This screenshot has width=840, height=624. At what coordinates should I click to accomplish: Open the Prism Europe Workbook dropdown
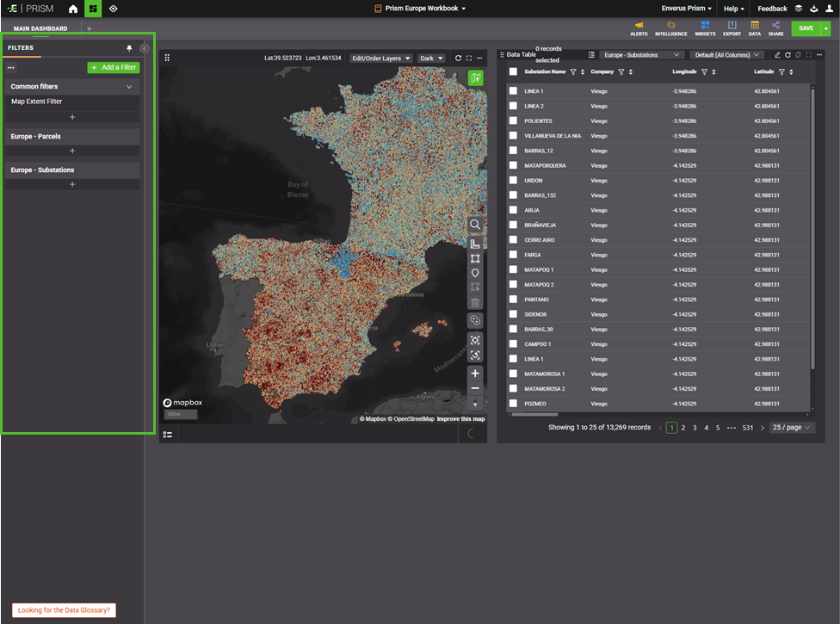click(421, 9)
